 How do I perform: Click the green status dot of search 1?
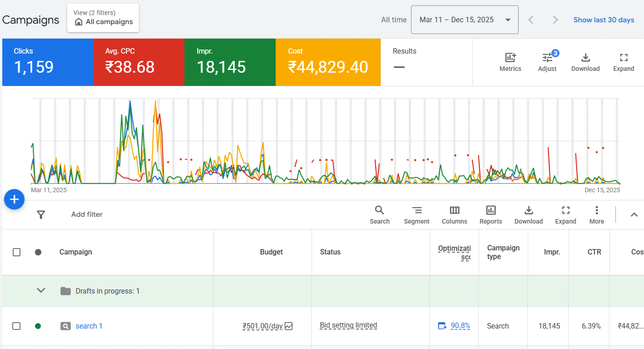(x=38, y=326)
